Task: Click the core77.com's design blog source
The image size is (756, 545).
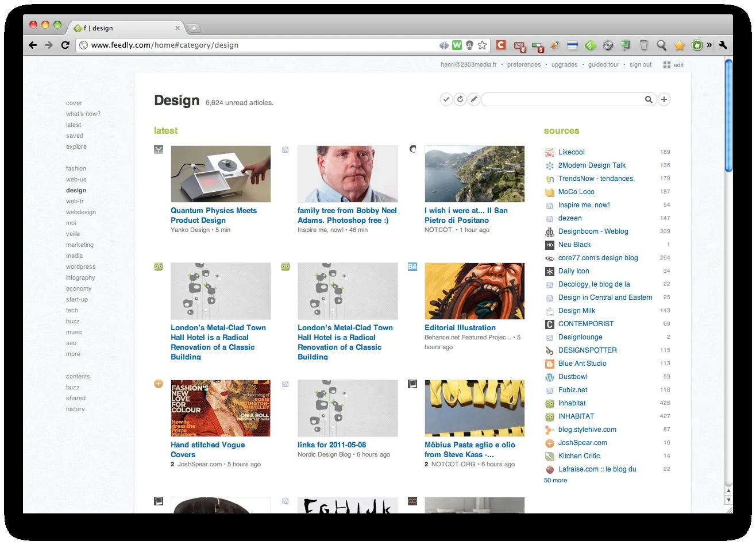Action: 598,258
